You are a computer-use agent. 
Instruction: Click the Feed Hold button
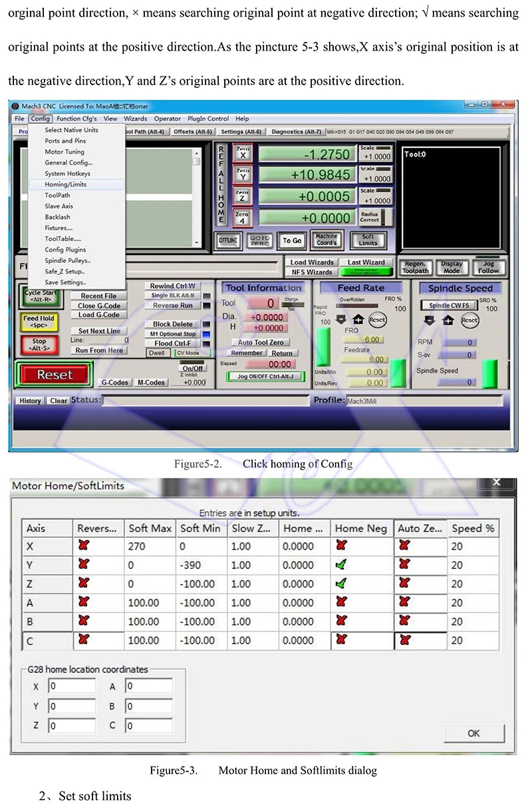(x=39, y=321)
